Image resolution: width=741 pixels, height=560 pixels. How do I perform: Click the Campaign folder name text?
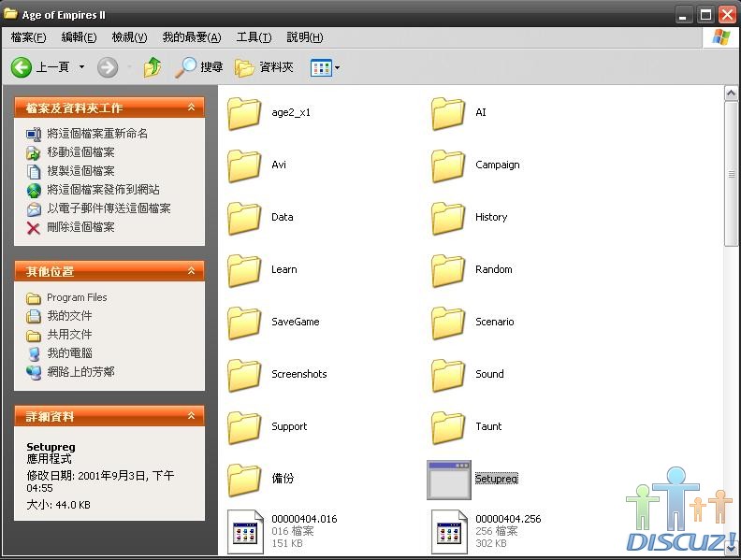[x=497, y=165]
